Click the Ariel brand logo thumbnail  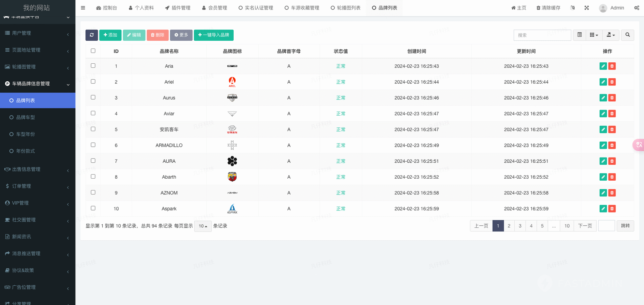coord(232,82)
